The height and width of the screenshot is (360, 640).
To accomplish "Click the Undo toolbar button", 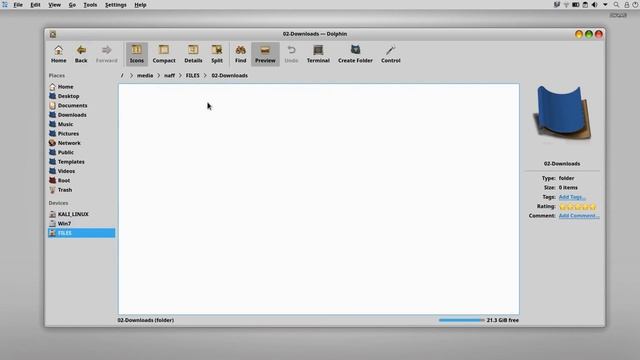I will coord(291,54).
